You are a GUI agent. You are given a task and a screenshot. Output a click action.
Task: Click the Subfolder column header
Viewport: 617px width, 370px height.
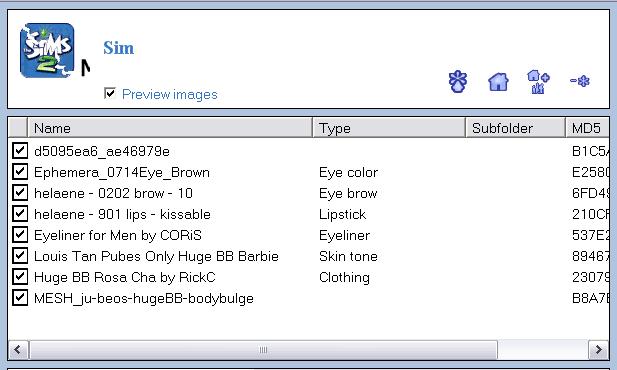coord(515,128)
